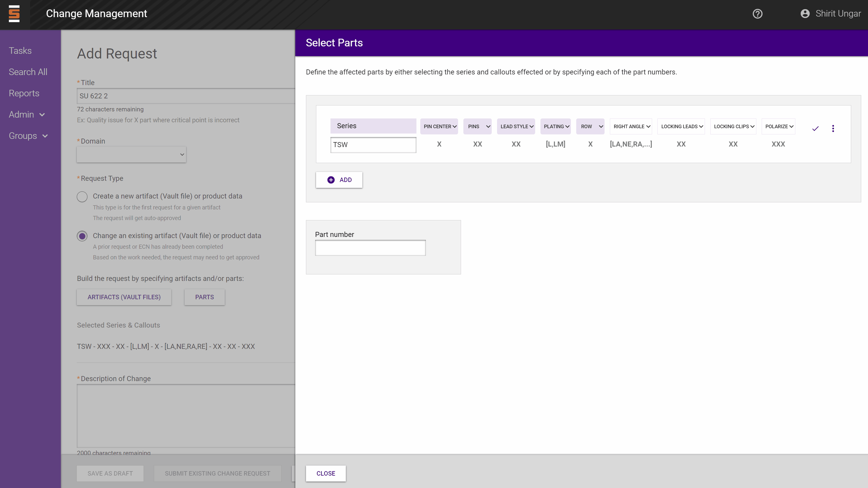Go to Tasks in the sidebar
The image size is (868, 488).
(x=20, y=51)
